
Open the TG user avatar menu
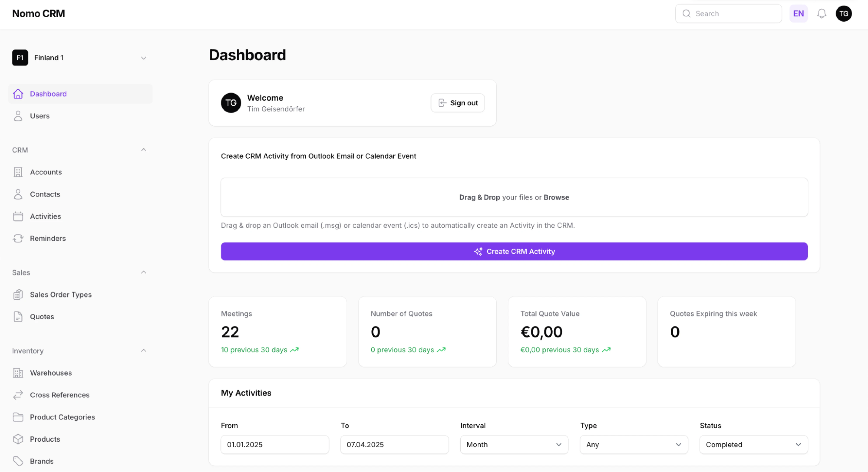pyautogui.click(x=843, y=13)
